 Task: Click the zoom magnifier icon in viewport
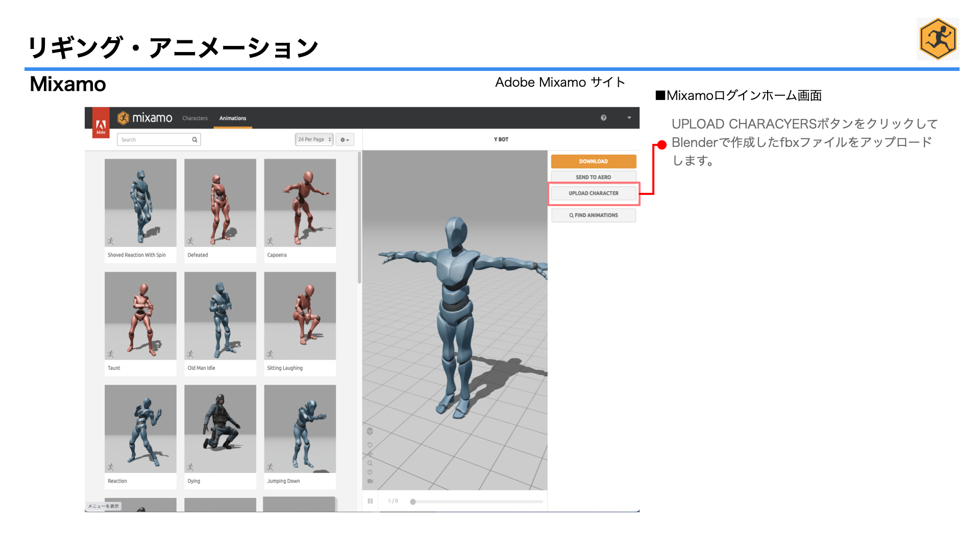click(370, 463)
